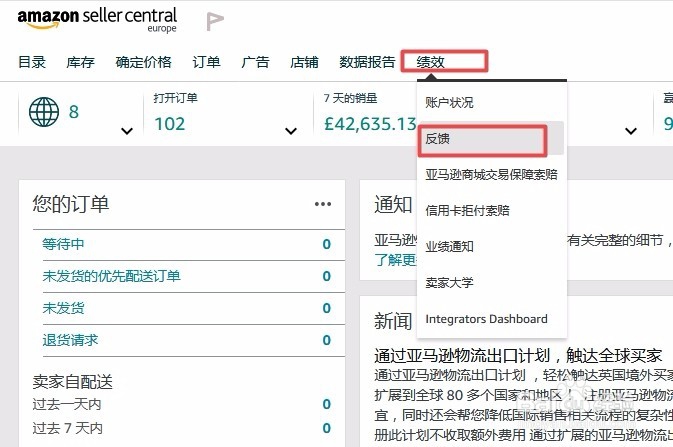
Task: Click the open orders value 102
Action: (170, 124)
